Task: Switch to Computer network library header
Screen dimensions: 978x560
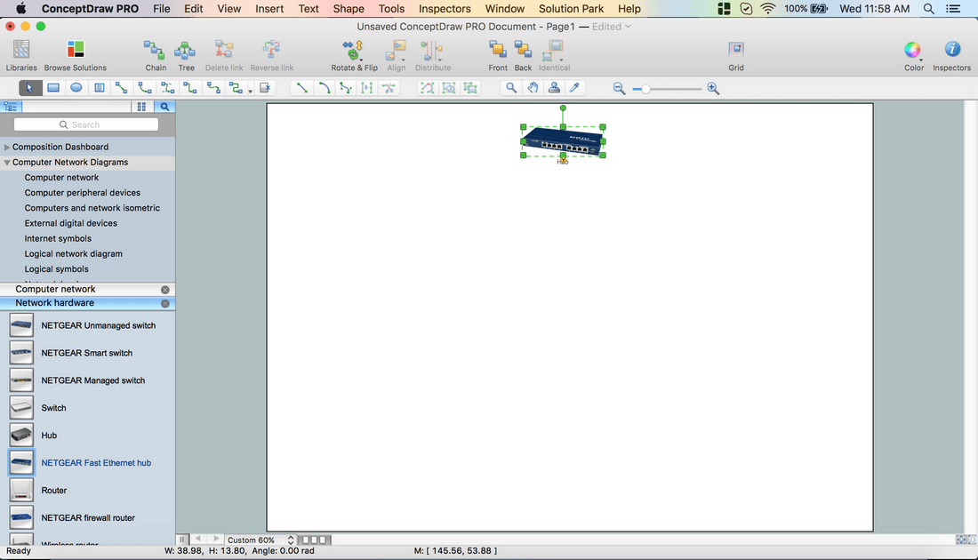Action: pos(55,290)
